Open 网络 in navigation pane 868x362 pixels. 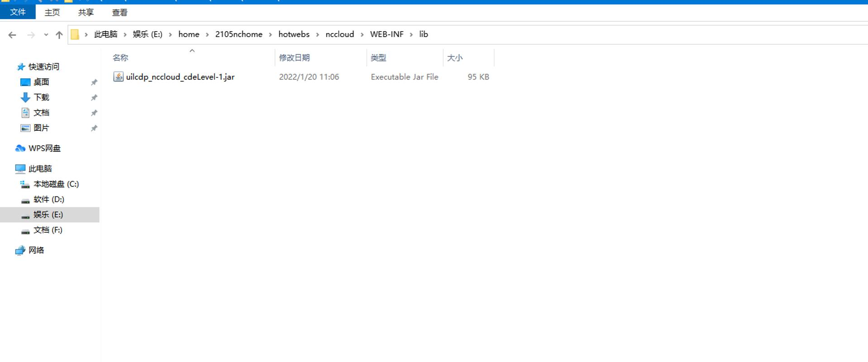36,250
